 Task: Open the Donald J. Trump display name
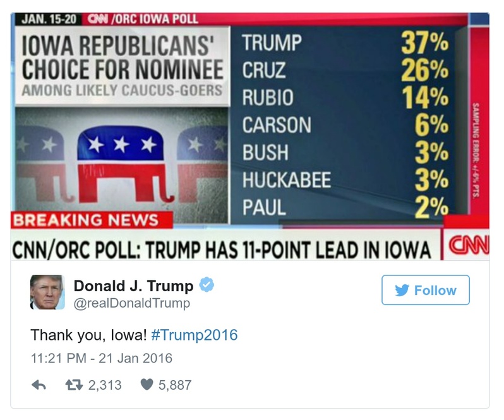pos(134,286)
